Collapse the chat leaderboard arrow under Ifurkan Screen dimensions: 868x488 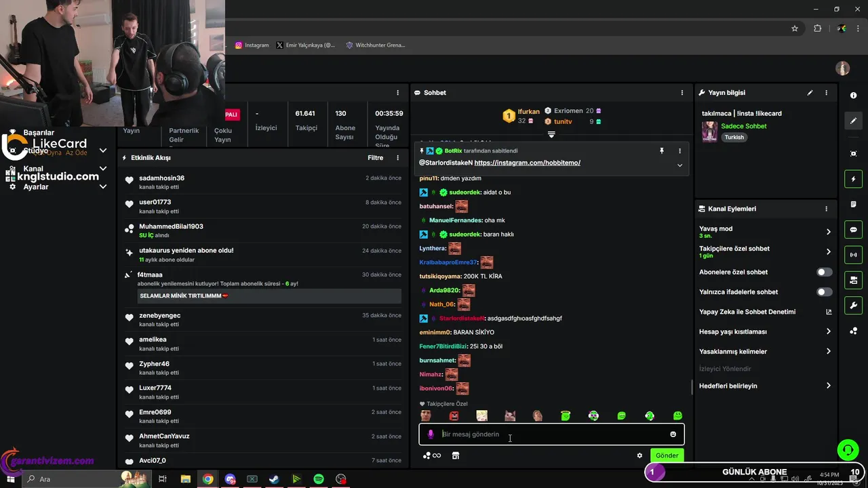(551, 135)
